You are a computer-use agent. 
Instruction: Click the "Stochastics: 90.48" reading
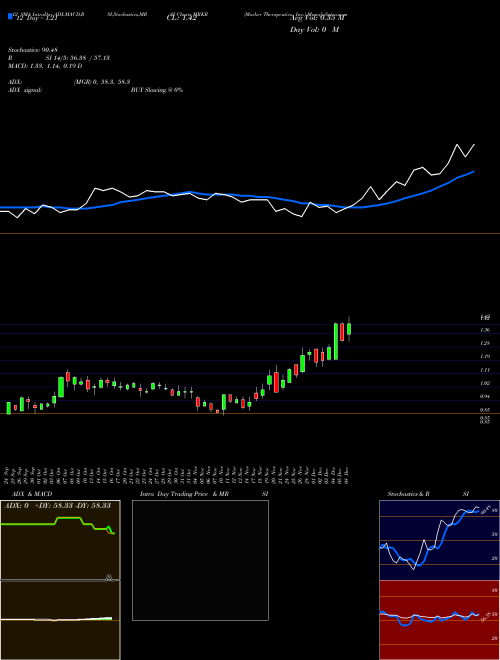coord(33,50)
